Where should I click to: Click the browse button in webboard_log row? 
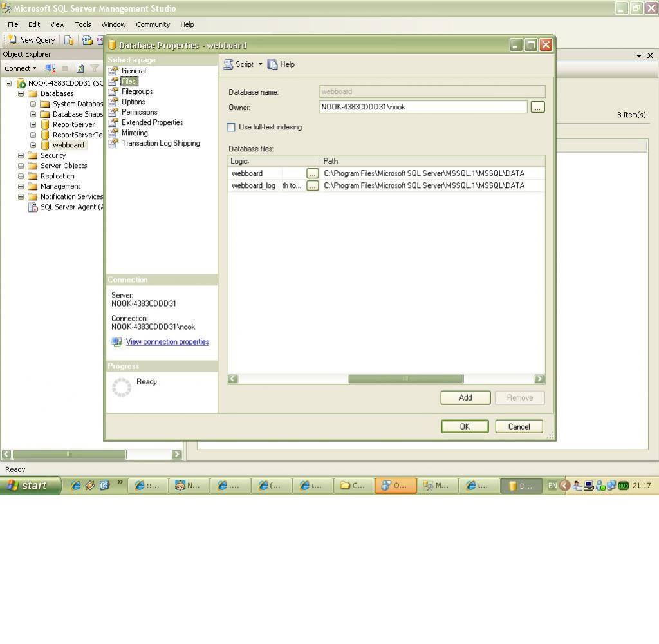click(x=312, y=185)
